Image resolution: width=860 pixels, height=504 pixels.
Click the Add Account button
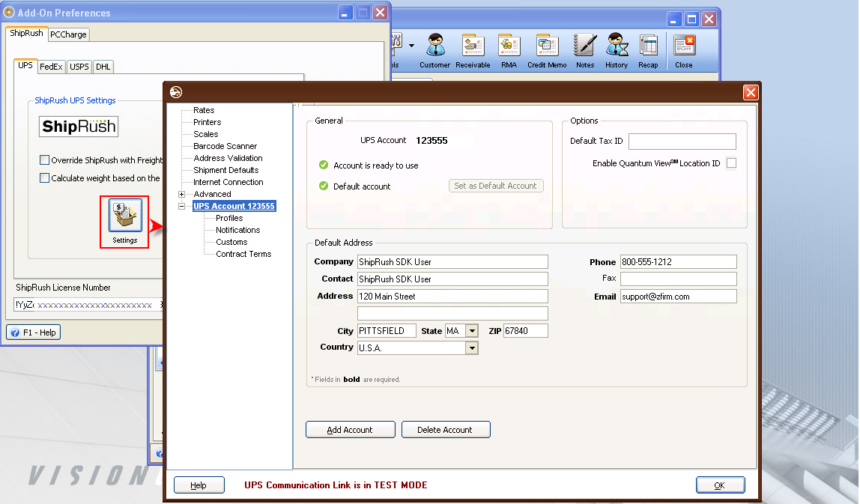[x=350, y=430]
